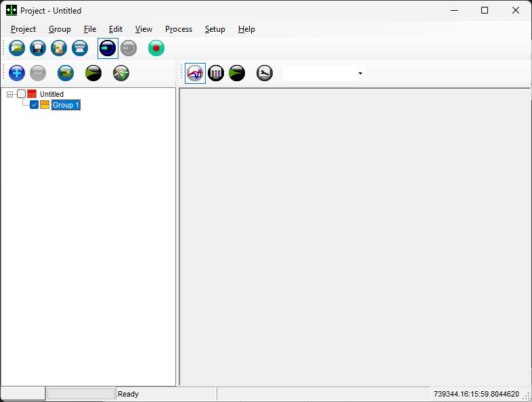Click the blue circular arrow connect icon
Screen dimensions: 532x402
pos(108,48)
